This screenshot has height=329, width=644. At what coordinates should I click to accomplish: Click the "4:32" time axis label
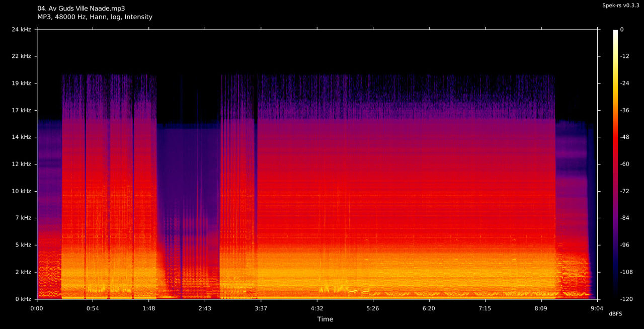[x=317, y=308]
